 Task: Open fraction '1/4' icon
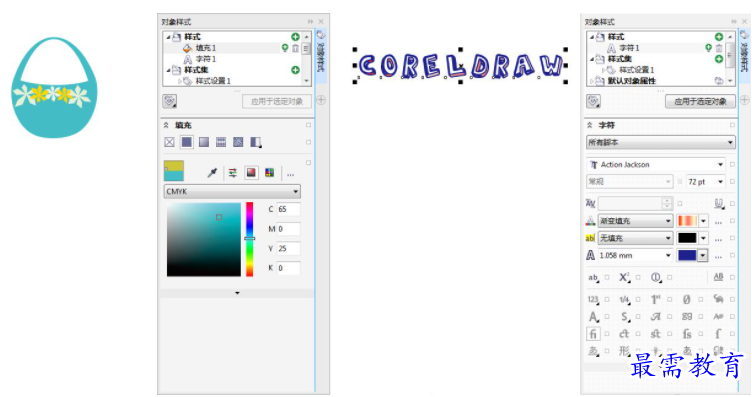[x=624, y=300]
